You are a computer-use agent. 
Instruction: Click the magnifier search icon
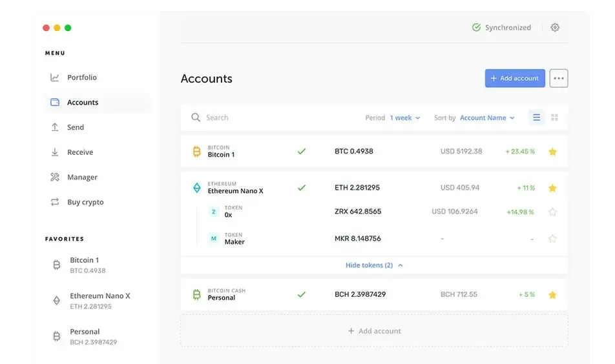coord(196,117)
